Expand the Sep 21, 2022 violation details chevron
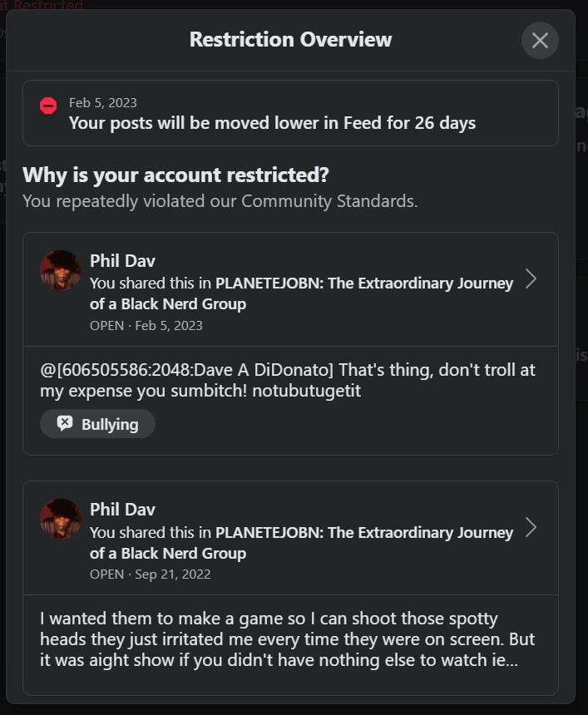 coord(531,527)
